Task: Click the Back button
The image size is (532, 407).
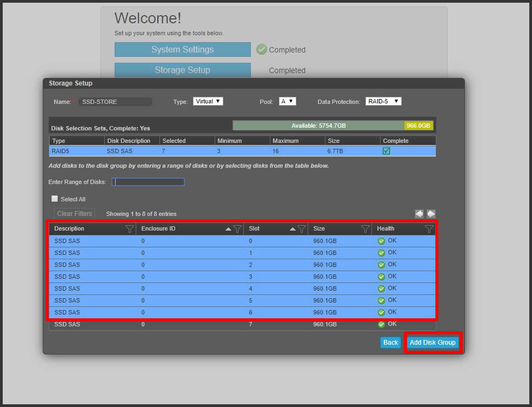Action: [390, 343]
